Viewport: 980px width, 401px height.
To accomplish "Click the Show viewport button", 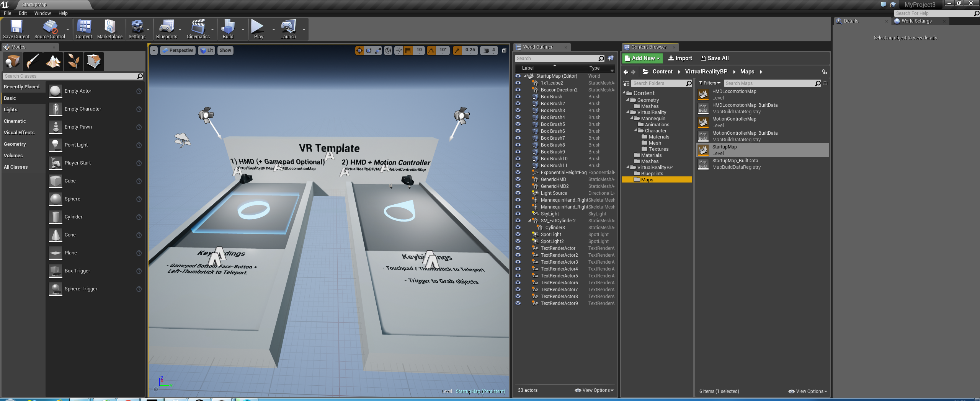I will (225, 51).
